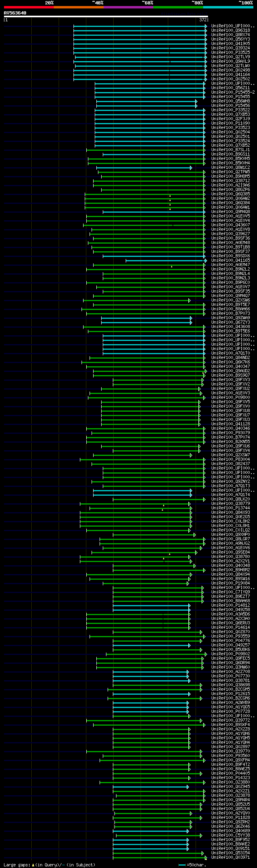Select hit label UniRef100_P15455-2

coord(233,92)
